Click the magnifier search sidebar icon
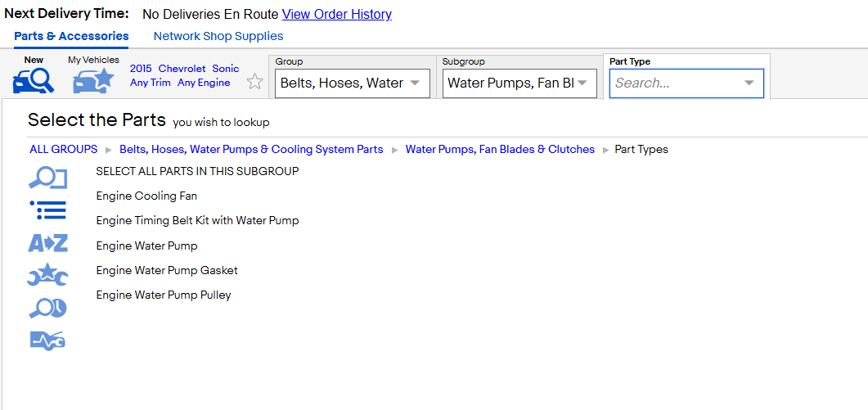 click(x=47, y=178)
